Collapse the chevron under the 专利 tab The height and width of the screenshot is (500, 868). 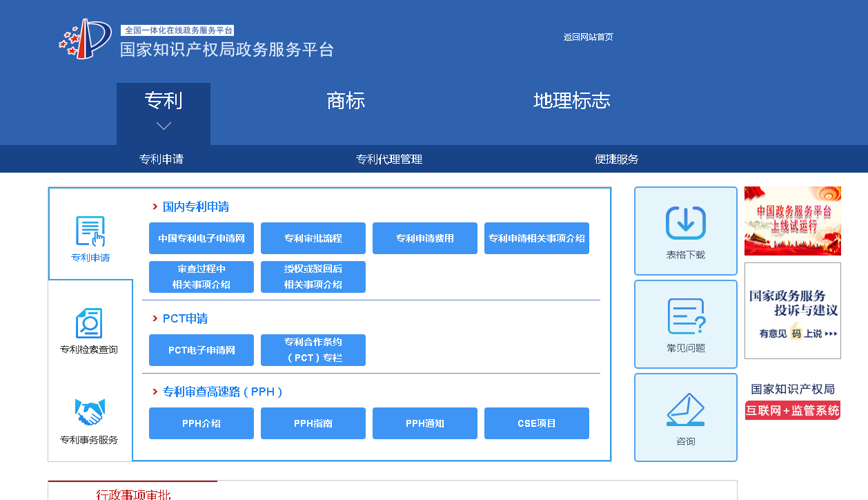(x=163, y=125)
